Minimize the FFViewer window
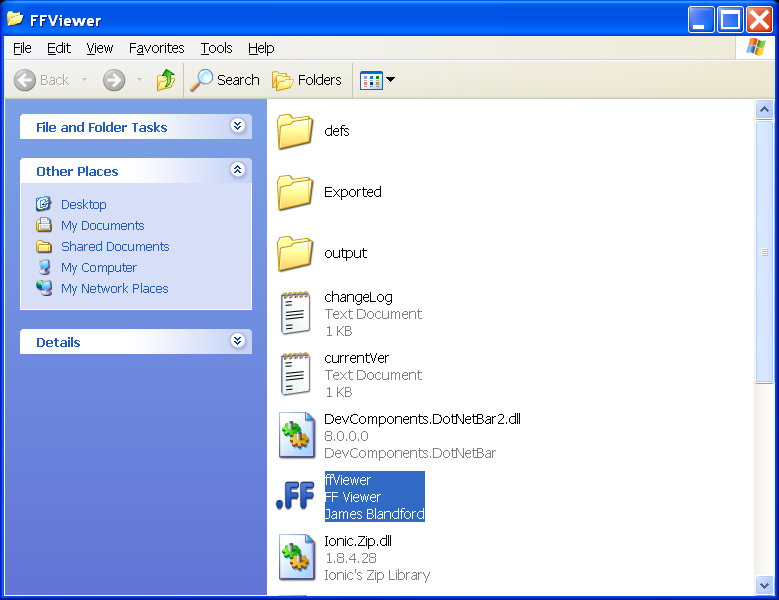The width and height of the screenshot is (779, 600). click(x=701, y=19)
